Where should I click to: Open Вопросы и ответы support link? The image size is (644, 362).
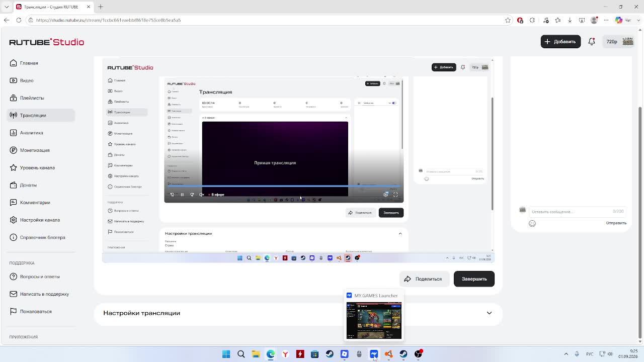tap(35, 277)
